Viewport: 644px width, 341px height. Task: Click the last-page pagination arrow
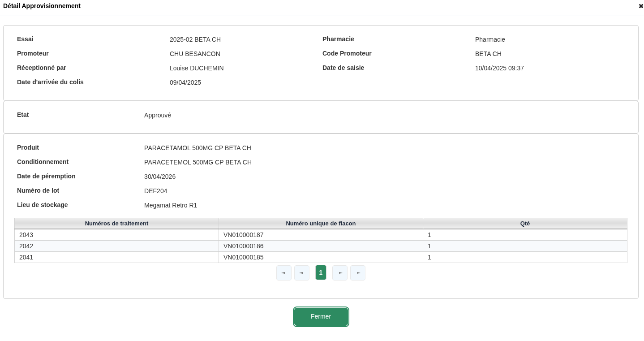coord(358,272)
